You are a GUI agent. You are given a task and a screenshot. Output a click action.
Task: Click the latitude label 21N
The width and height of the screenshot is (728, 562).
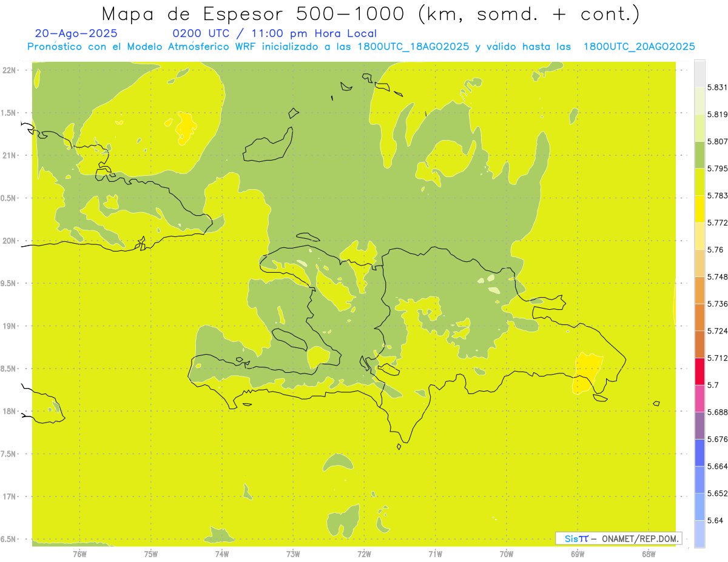pos(10,155)
